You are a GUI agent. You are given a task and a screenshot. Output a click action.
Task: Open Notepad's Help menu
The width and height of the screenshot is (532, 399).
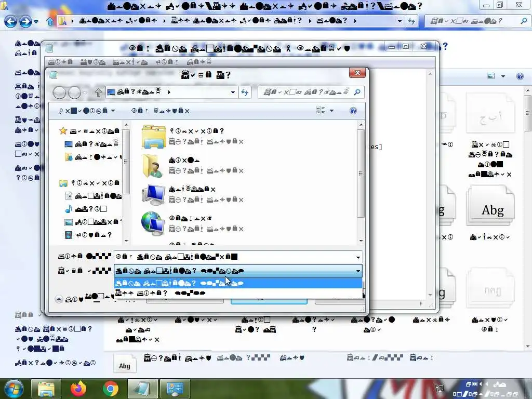click(199, 62)
